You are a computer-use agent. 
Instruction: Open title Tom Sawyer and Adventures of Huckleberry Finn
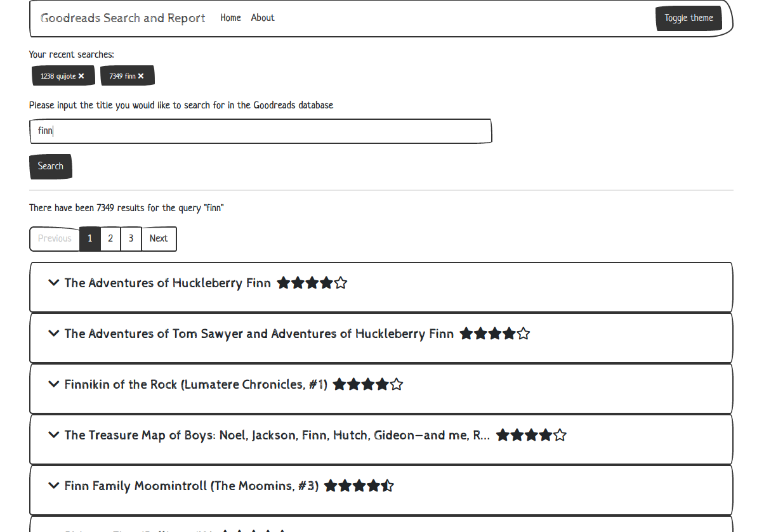point(259,334)
